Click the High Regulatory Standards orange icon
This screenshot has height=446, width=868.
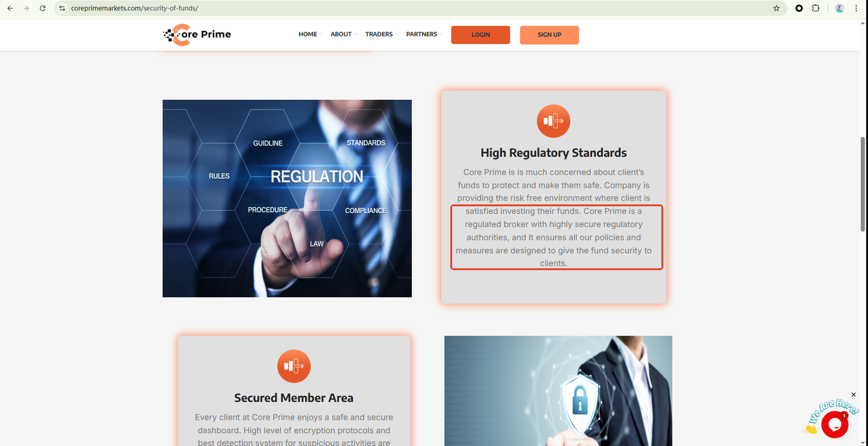553,121
